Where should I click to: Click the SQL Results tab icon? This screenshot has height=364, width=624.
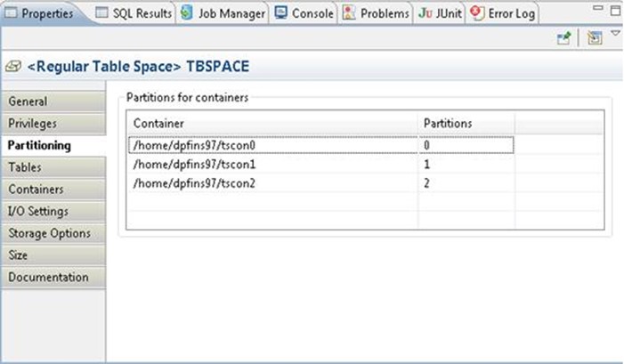point(101,13)
